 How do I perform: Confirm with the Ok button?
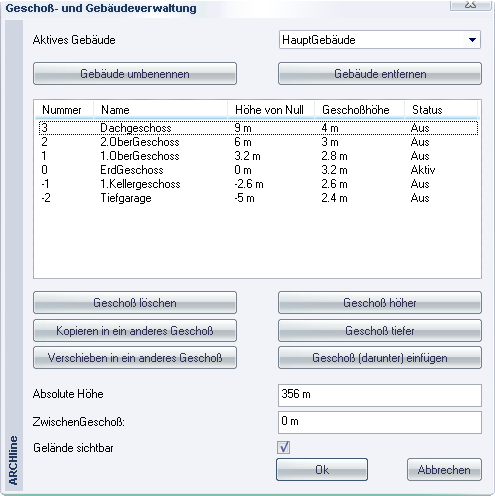322,470
